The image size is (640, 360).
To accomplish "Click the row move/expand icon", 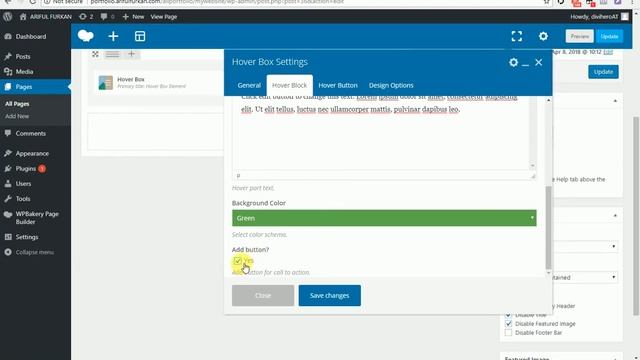I will (95, 54).
